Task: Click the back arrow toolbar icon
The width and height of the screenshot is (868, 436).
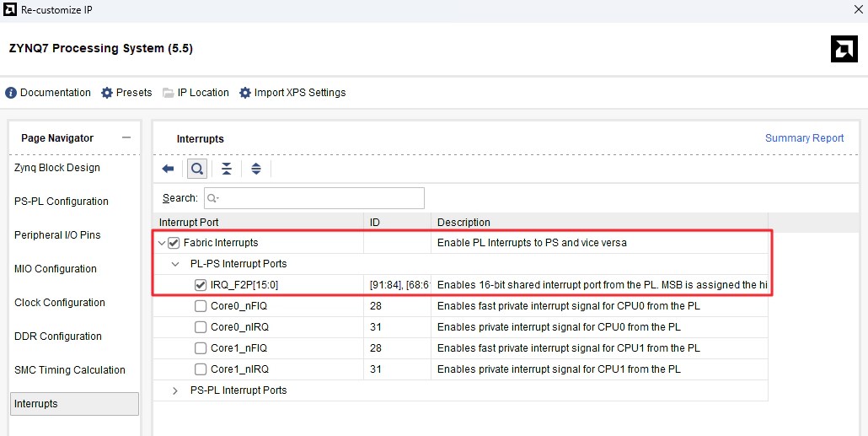Action: pos(169,169)
